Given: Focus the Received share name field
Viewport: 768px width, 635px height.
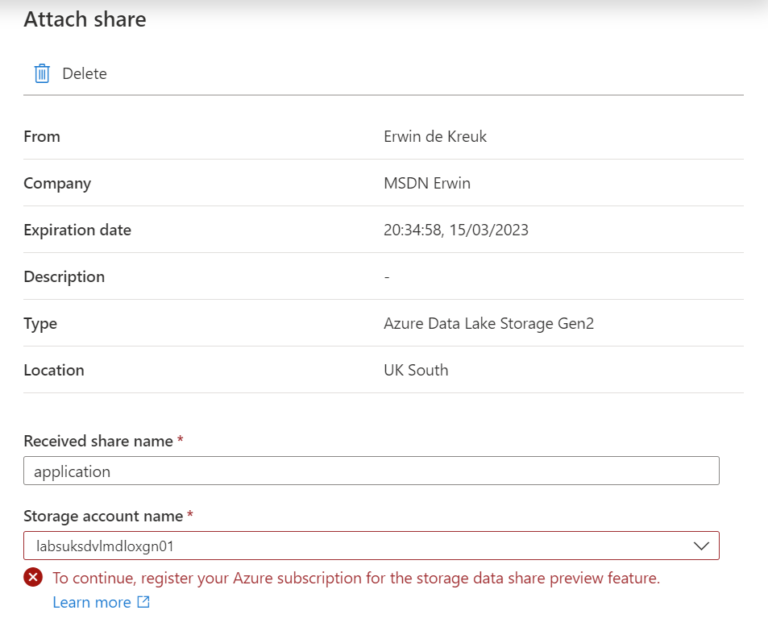Looking at the screenshot, I should click(371, 471).
